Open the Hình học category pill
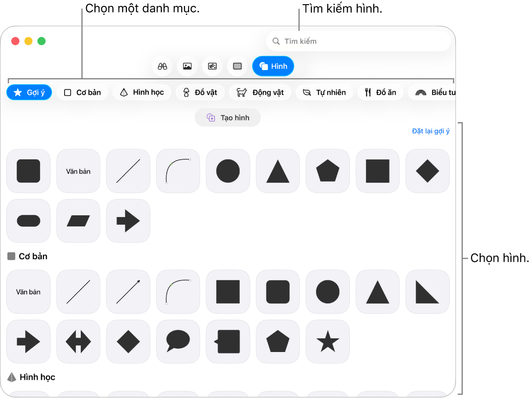This screenshot has width=532, height=399. click(142, 92)
